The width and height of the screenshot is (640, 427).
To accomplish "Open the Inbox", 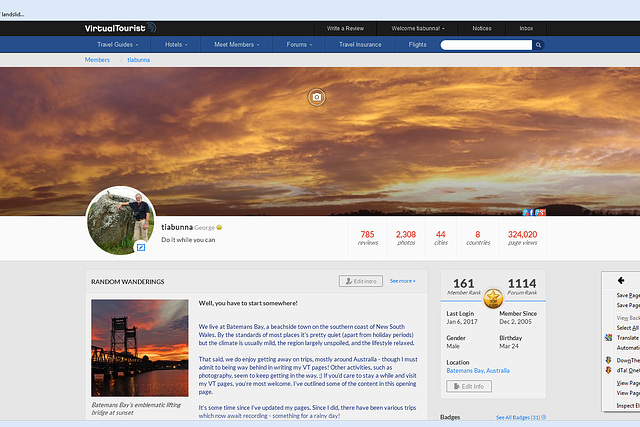I will point(526,28).
